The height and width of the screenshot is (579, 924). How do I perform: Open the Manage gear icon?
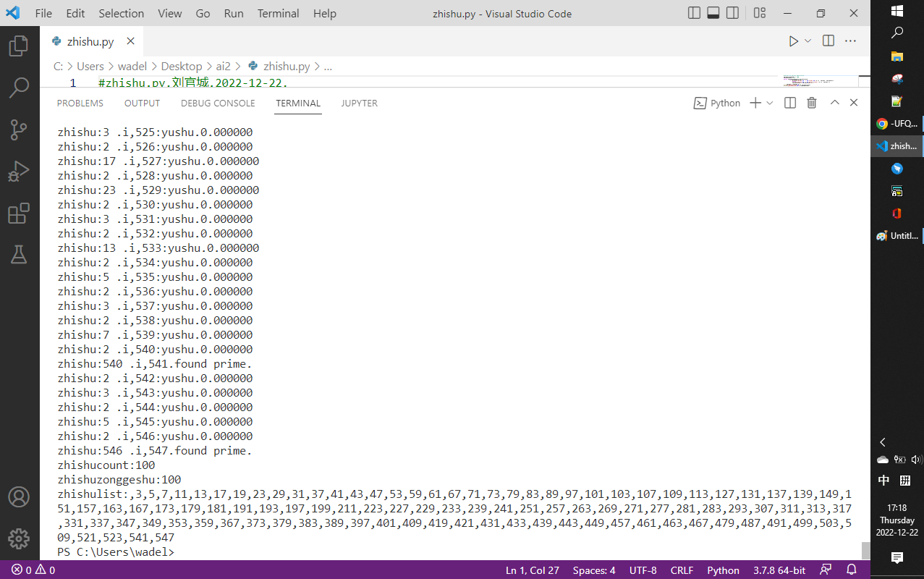point(19,538)
